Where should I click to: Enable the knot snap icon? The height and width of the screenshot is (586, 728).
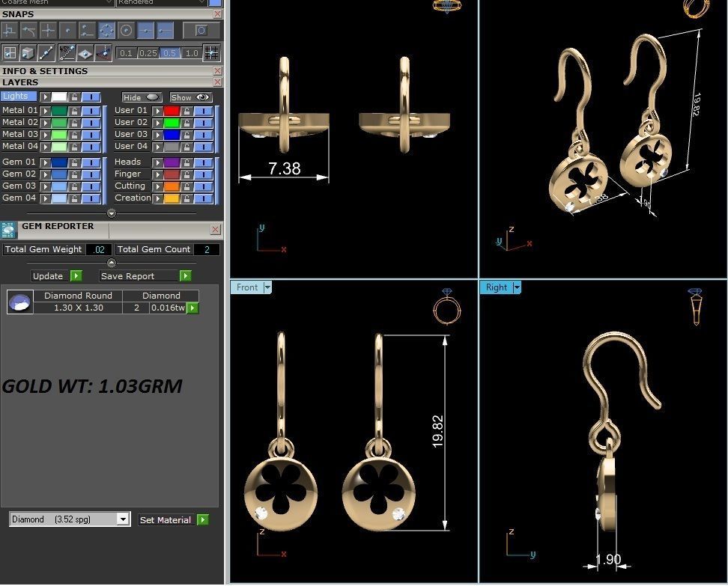[x=88, y=31]
